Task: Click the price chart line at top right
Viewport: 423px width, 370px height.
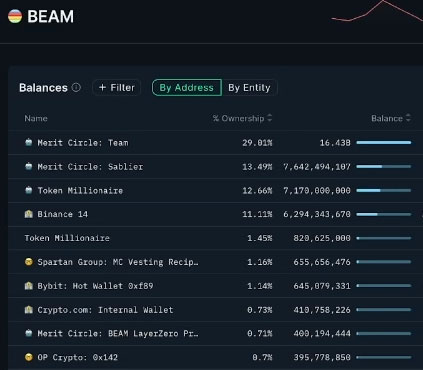Action: (x=377, y=11)
